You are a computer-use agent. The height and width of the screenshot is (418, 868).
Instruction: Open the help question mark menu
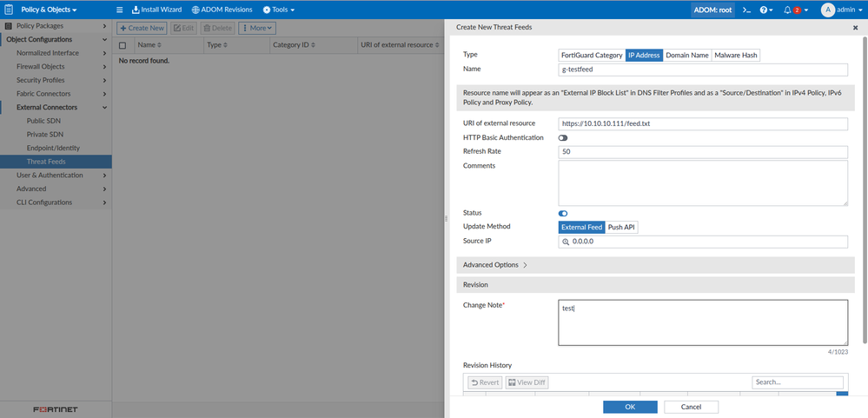765,10
